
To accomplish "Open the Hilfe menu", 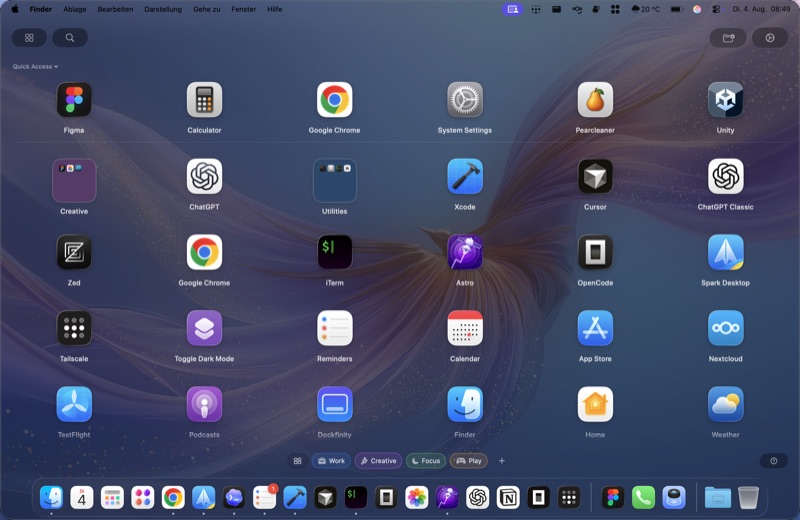I will pyautogui.click(x=274, y=9).
